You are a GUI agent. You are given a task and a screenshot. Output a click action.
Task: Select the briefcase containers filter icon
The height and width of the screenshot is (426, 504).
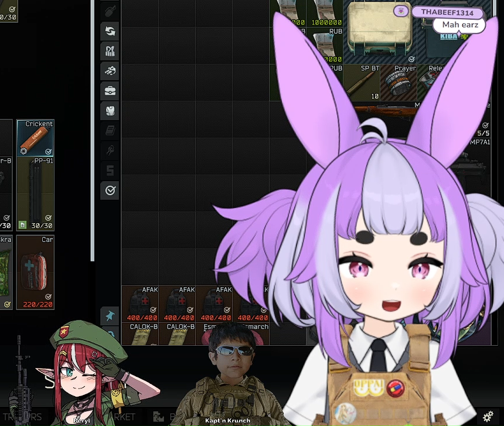point(110,91)
